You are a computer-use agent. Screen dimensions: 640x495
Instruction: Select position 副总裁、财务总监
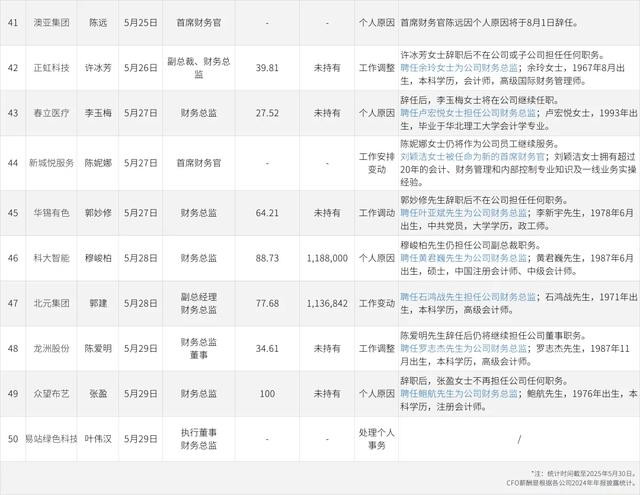199,68
